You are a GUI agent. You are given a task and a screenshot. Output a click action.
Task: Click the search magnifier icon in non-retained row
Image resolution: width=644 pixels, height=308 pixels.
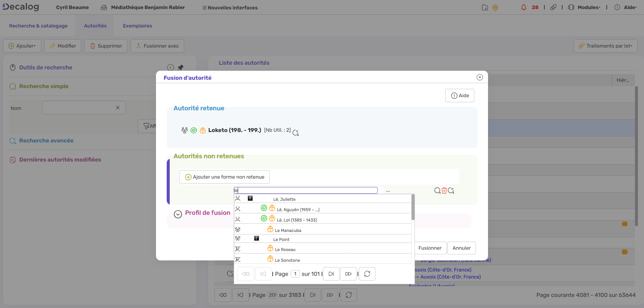pyautogui.click(x=437, y=191)
